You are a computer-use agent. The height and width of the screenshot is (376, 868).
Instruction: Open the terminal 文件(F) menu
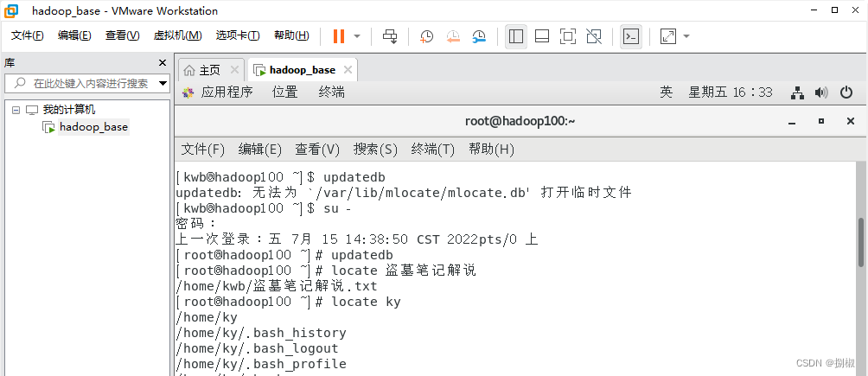203,149
